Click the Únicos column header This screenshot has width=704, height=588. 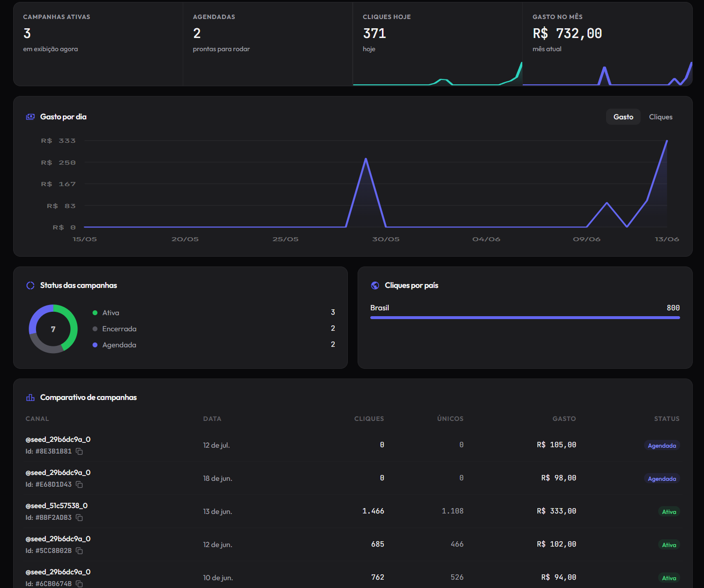(450, 418)
